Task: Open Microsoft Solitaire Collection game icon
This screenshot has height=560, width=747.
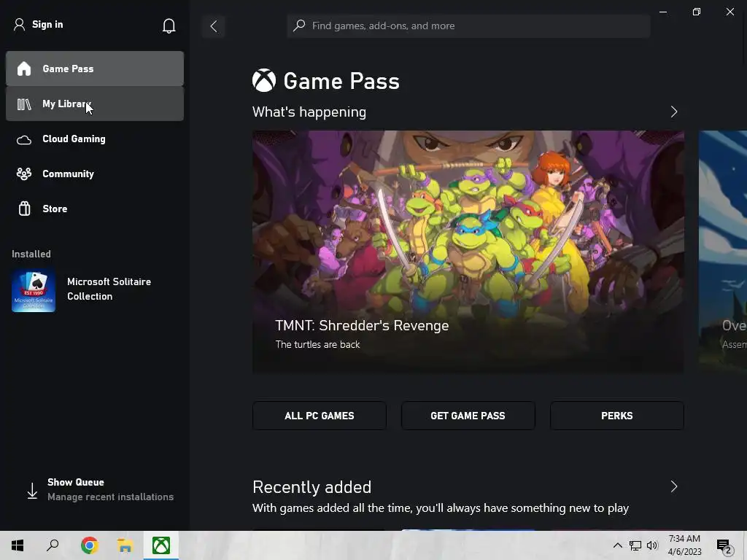Action: (34, 291)
